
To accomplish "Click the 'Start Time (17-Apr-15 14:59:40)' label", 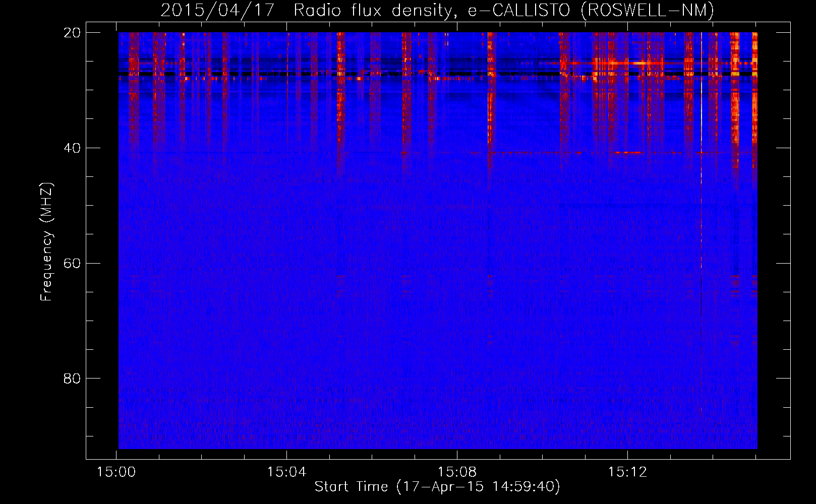I will [x=437, y=487].
